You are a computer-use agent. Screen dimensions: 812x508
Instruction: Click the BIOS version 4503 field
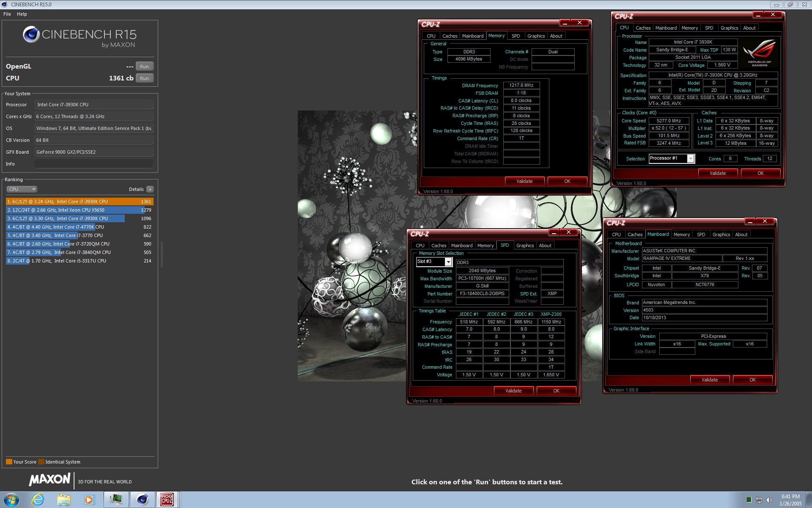tap(705, 310)
